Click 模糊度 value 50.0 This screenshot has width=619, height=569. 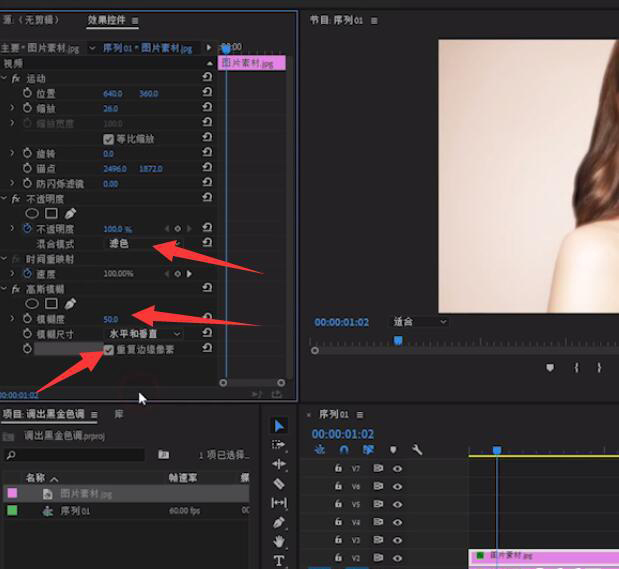(111, 319)
